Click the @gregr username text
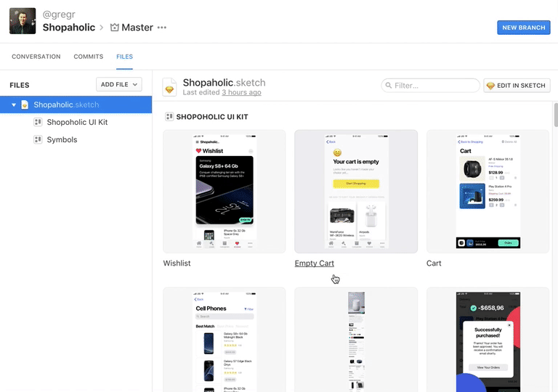The height and width of the screenshot is (392, 558). 59,15
